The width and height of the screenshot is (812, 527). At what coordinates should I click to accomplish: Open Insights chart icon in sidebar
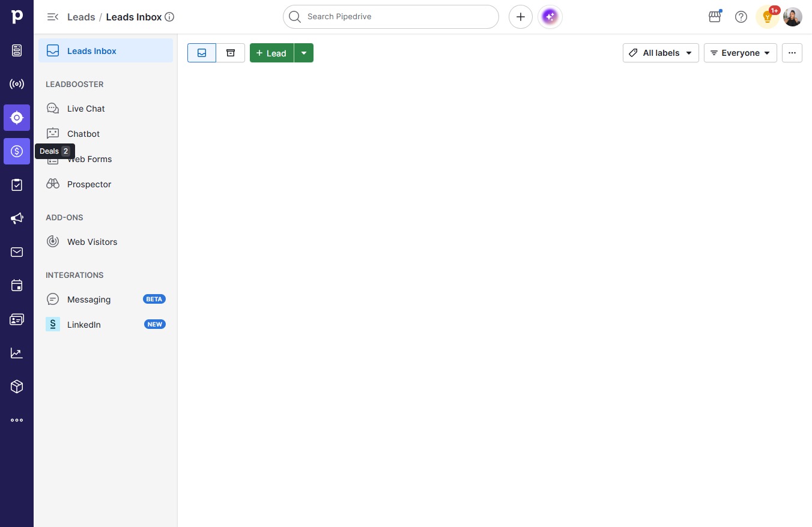click(17, 353)
